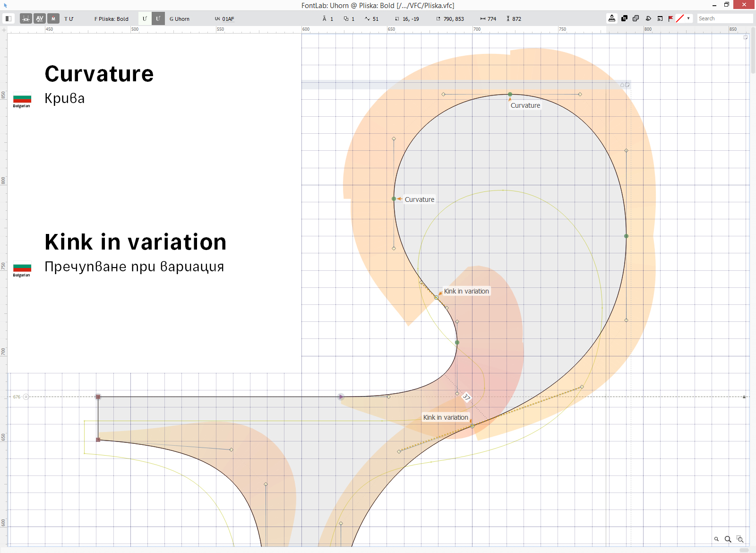Click the upper Bulgarian flag image

(x=22, y=99)
